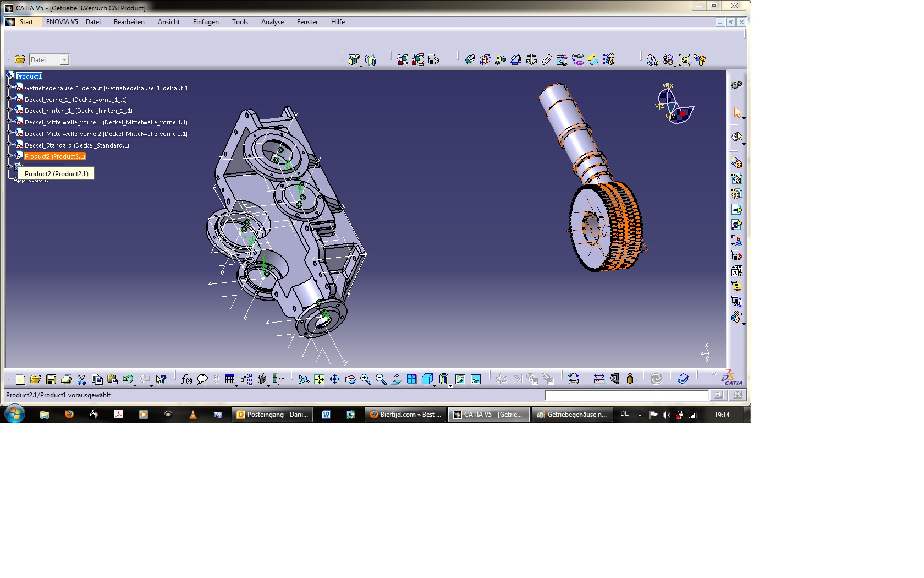This screenshot has height=578, width=924.
Task: Toggle the Swap Visible Space icon
Action: pyautogui.click(x=476, y=379)
